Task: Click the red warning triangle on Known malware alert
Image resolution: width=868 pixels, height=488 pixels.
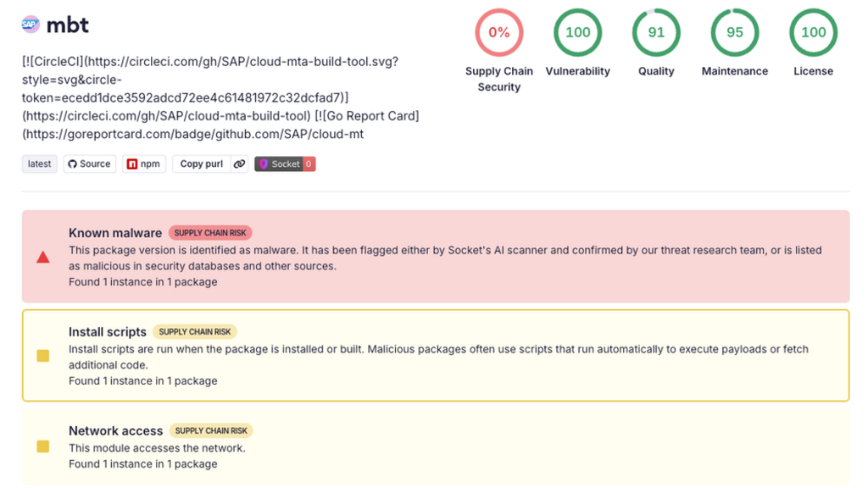Action: click(x=42, y=258)
